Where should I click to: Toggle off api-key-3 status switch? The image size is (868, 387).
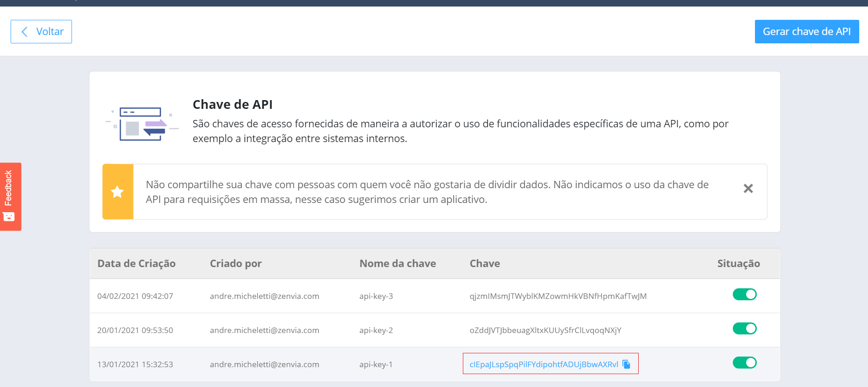click(x=744, y=294)
